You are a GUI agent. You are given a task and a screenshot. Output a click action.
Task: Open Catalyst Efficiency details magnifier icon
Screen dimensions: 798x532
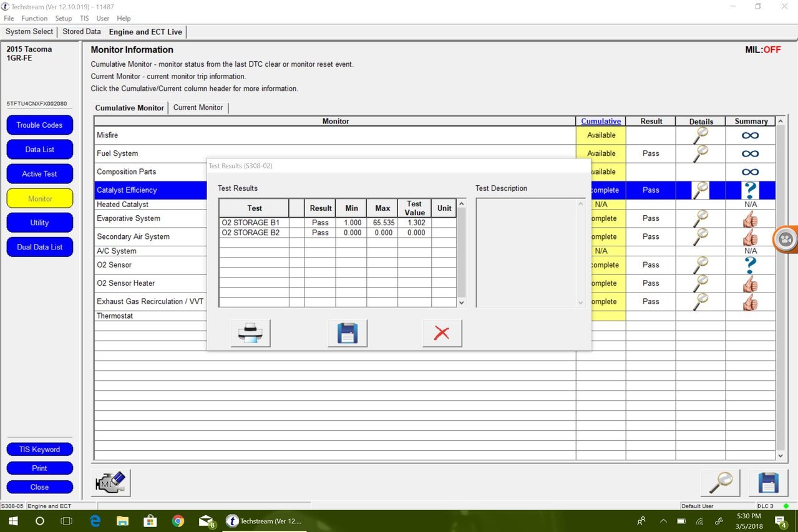pos(701,190)
